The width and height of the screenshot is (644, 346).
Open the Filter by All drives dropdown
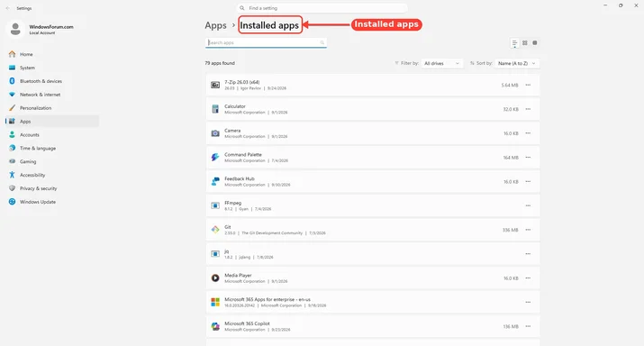click(x=442, y=63)
